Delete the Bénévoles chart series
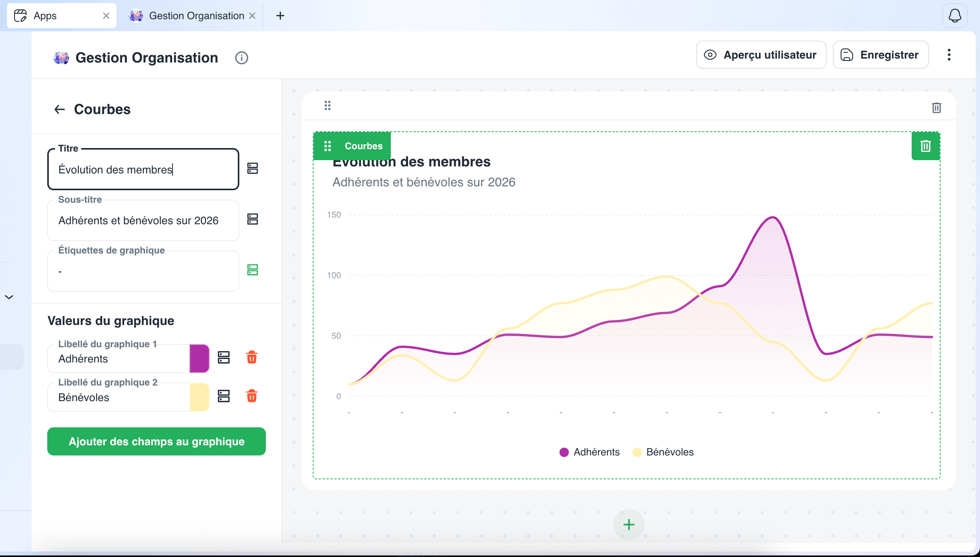The width and height of the screenshot is (980, 557). tap(252, 396)
